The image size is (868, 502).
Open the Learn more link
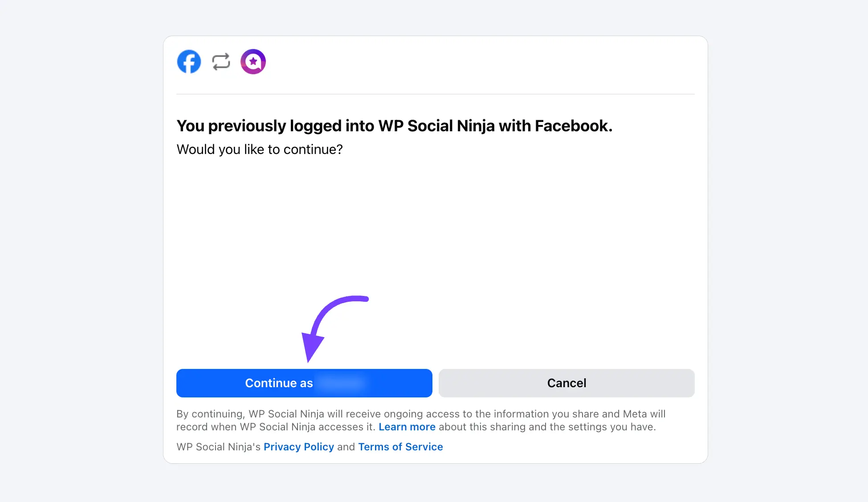[407, 427]
